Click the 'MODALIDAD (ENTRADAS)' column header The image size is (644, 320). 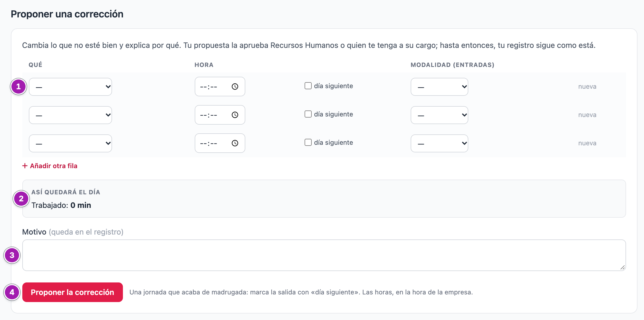[452, 65]
